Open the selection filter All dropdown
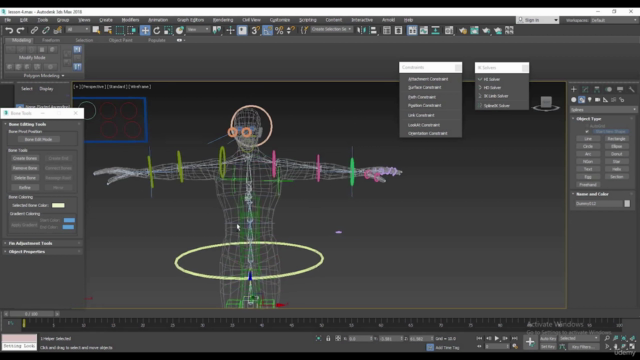The image size is (640, 360). click(78, 29)
